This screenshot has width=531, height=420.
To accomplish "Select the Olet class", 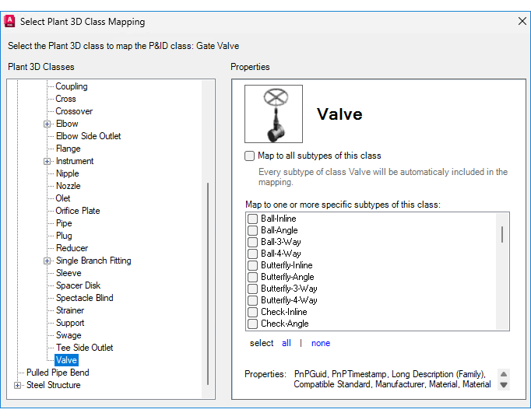I will pos(63,198).
